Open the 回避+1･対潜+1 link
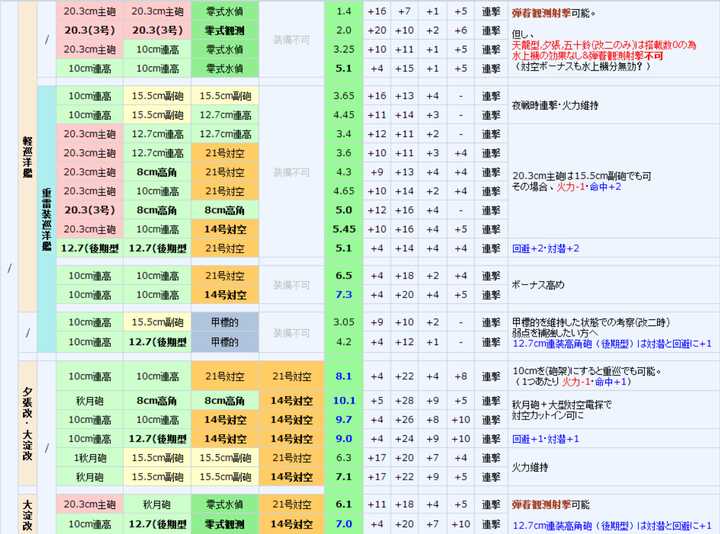 [546, 439]
